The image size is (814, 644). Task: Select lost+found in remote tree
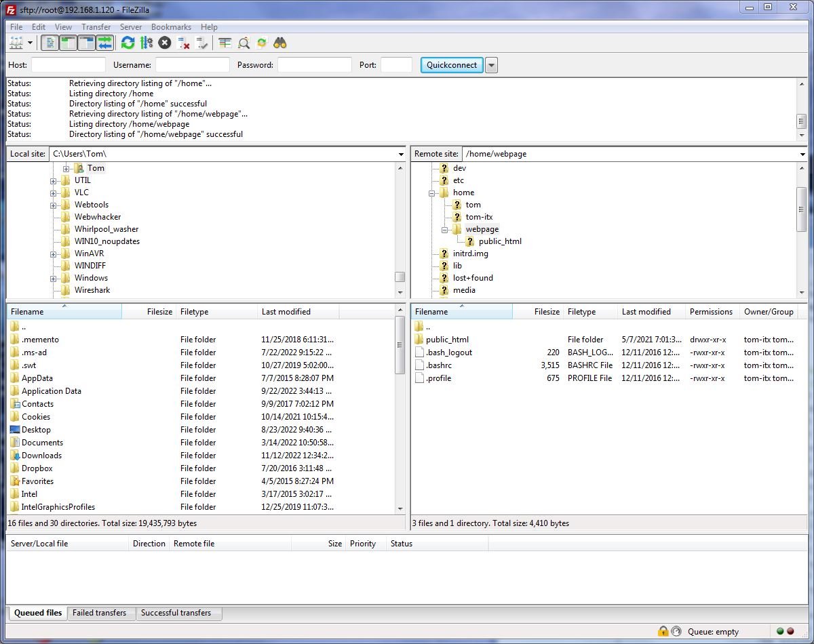click(x=473, y=278)
